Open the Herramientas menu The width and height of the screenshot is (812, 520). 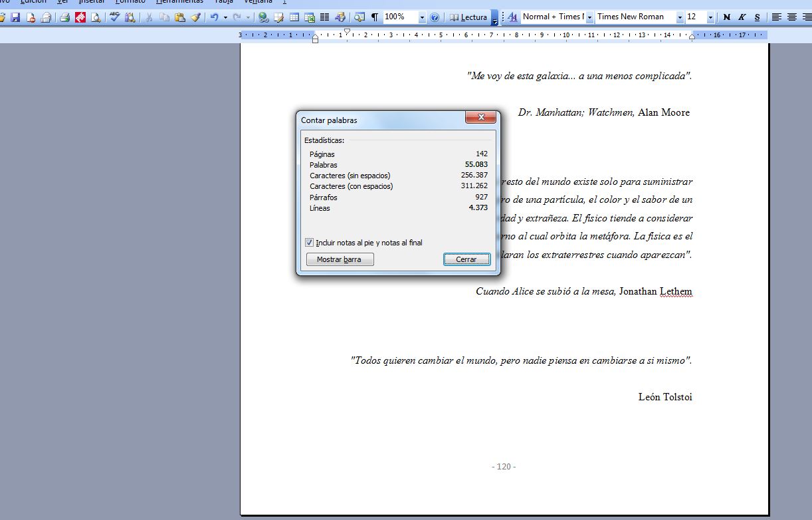[x=179, y=2]
